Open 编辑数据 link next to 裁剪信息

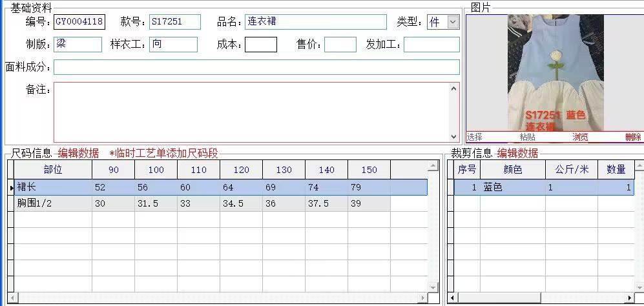click(517, 153)
